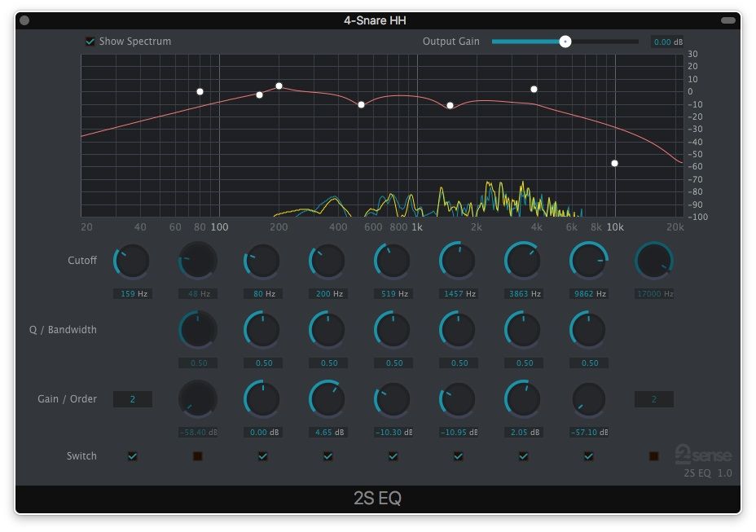
Task: Select the Q value field under the 200 Hz band
Action: 328,363
